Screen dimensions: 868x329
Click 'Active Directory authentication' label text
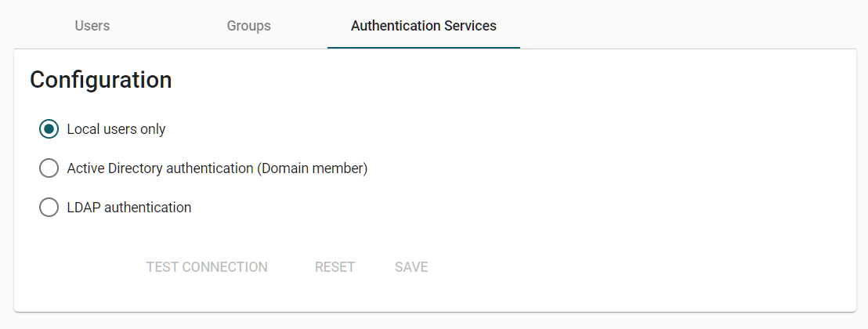coord(160,168)
